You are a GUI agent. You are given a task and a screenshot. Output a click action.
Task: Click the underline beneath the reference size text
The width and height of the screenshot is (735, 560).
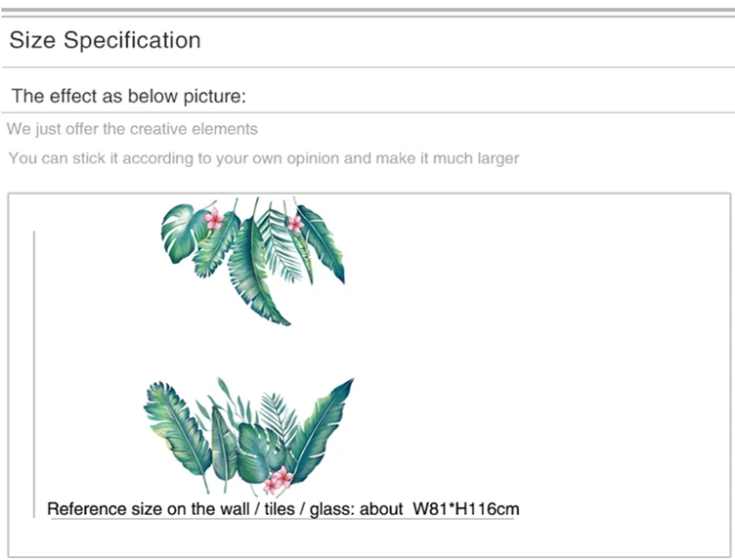click(x=282, y=519)
